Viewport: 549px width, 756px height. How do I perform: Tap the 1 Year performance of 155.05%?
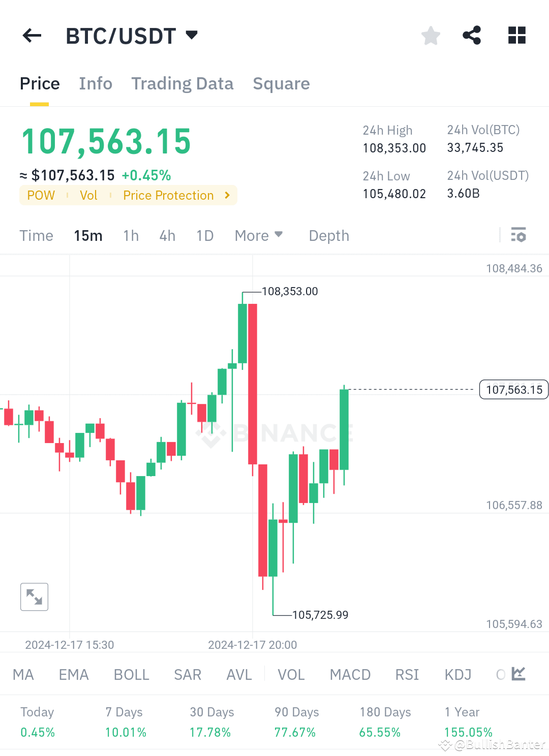[468, 732]
